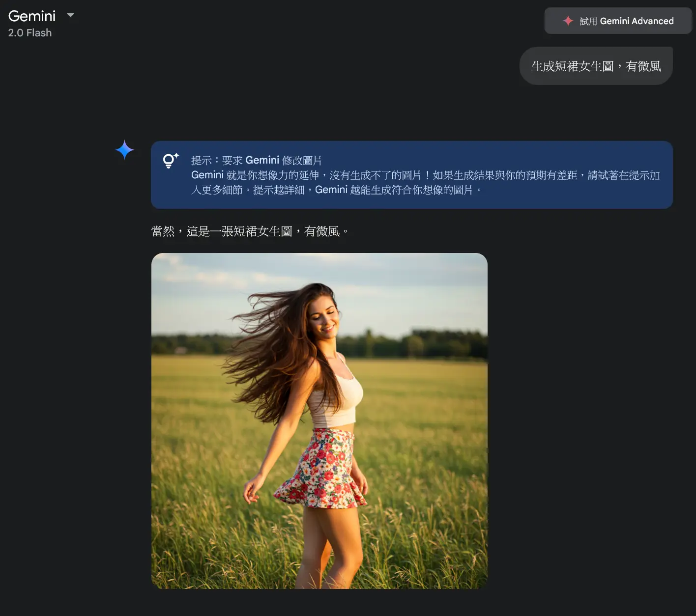Screen dimensions: 696x616
Task: Expand the chevron next to the Gemini title
Action: click(70, 15)
